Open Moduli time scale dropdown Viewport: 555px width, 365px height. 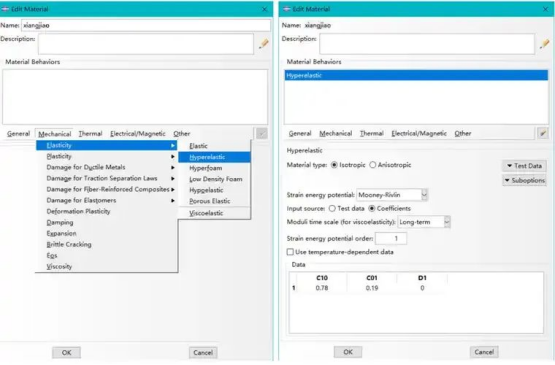click(x=447, y=222)
